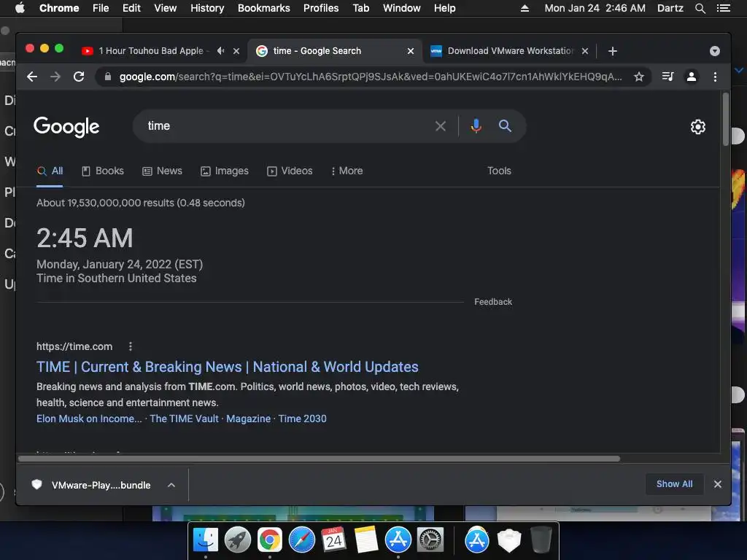Open Safari from dock
747x560 pixels.
(x=302, y=540)
